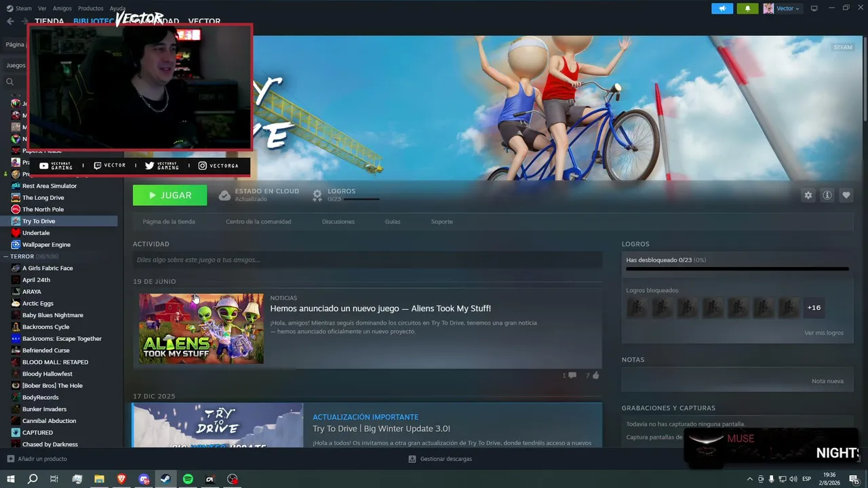Image resolution: width=868 pixels, height=488 pixels.
Task: Click the green JUGAR play button
Action: 170,195
